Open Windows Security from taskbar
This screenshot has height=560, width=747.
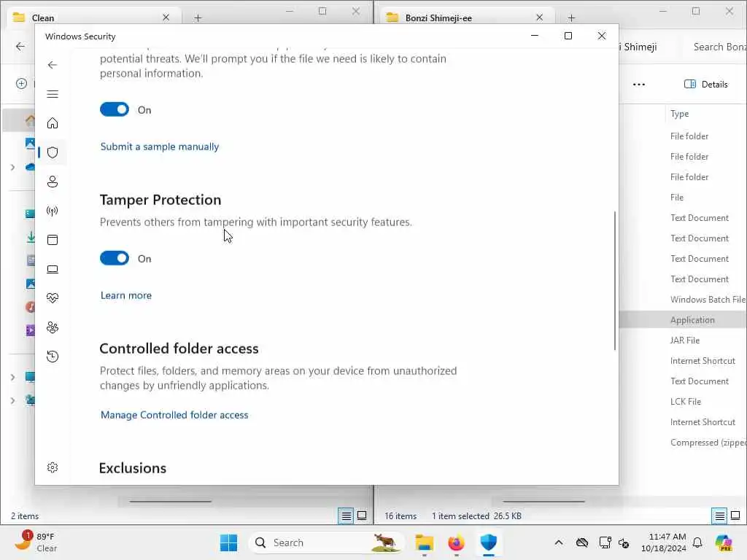tap(489, 542)
